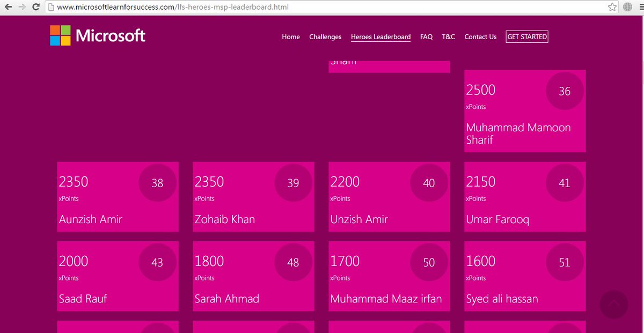
Task: Click the name Syed ali hassan
Action: click(x=502, y=299)
